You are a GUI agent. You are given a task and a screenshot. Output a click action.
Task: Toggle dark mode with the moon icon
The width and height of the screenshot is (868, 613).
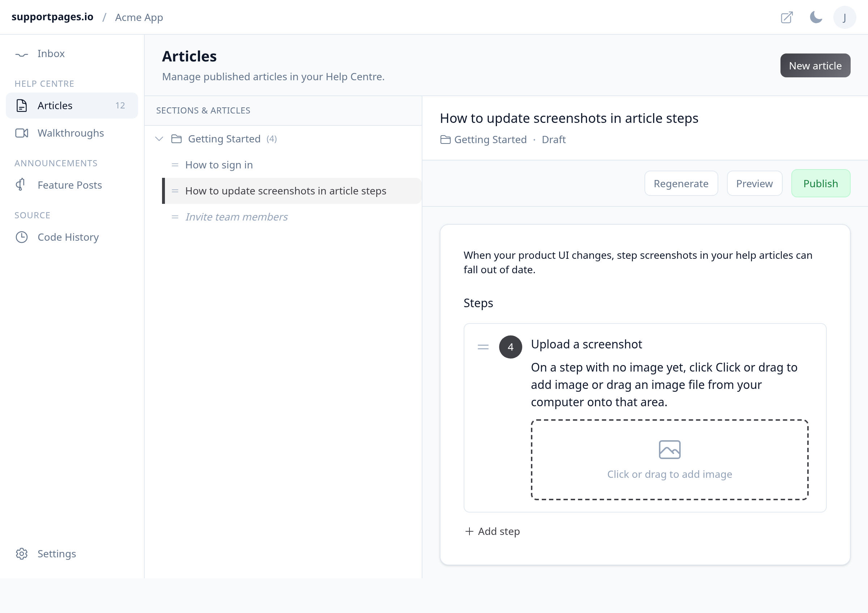click(816, 17)
